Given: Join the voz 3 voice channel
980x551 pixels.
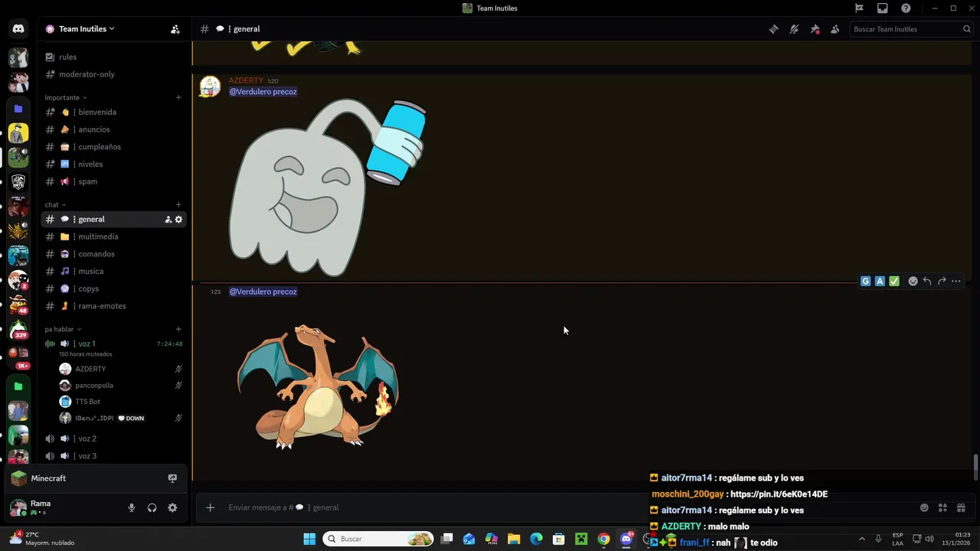Looking at the screenshot, I should 113,456.
